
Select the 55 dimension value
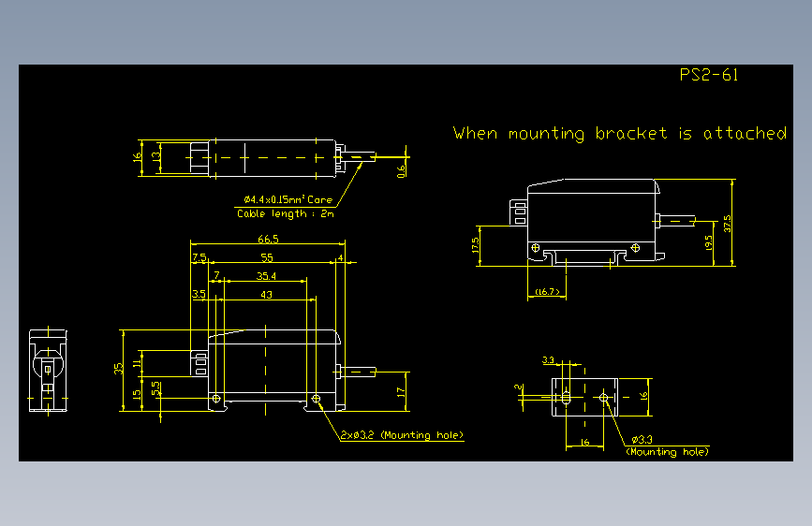coord(267,257)
